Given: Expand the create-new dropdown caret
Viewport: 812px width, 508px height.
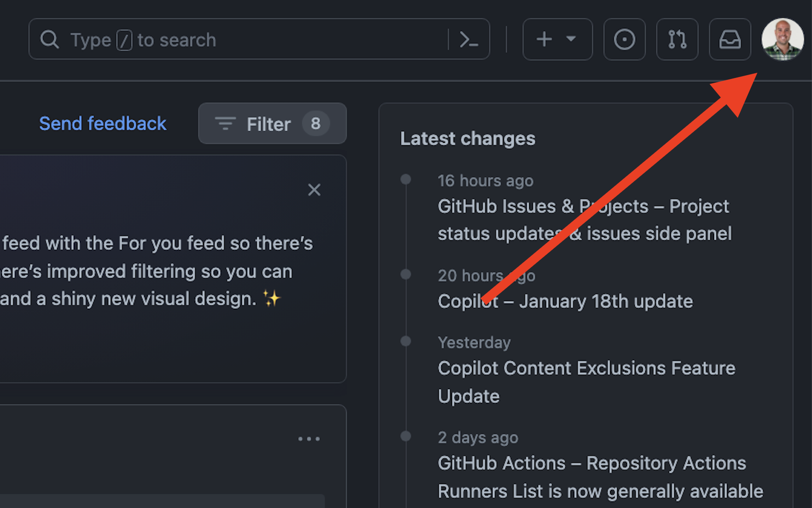Looking at the screenshot, I should pos(570,39).
